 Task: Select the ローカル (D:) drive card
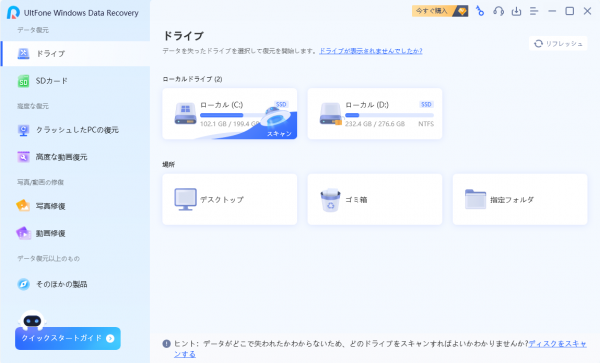(375, 114)
